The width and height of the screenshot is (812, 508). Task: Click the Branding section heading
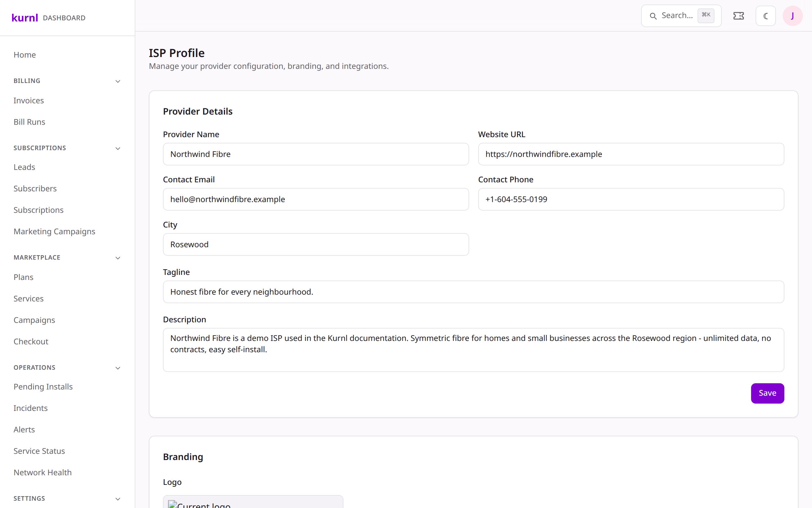click(183, 457)
